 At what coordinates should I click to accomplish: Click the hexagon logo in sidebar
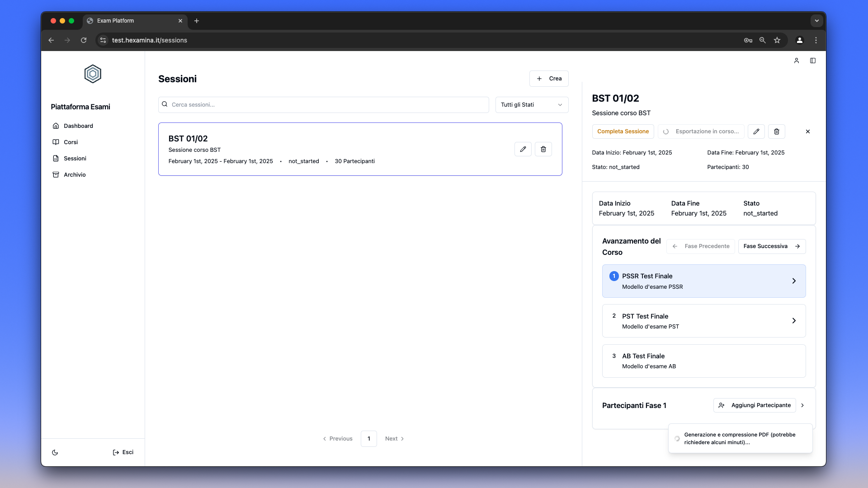93,74
